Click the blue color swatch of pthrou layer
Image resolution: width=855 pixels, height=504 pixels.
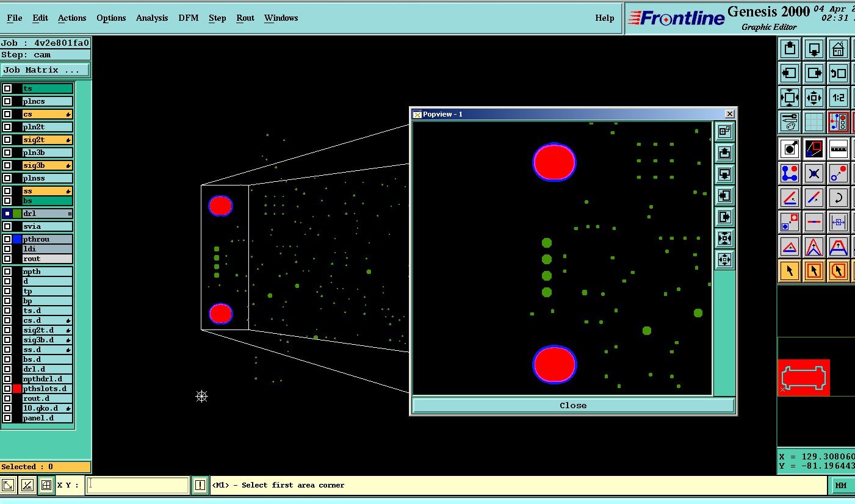(17, 239)
